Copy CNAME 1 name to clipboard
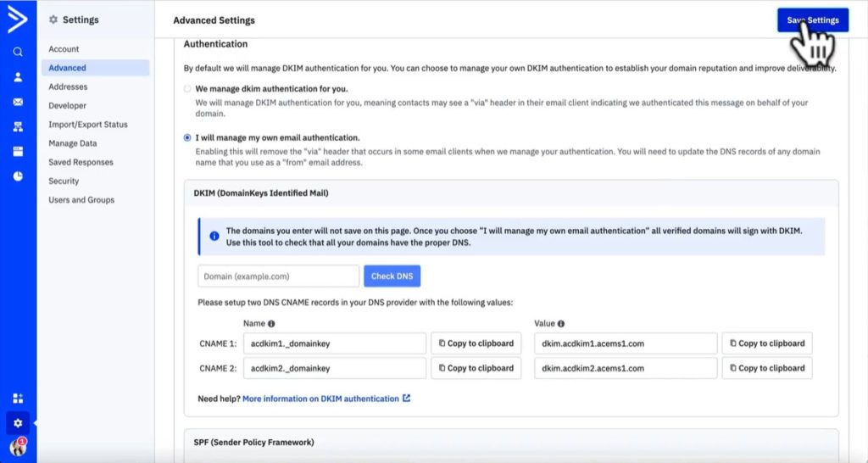868x463 pixels. 476,343
